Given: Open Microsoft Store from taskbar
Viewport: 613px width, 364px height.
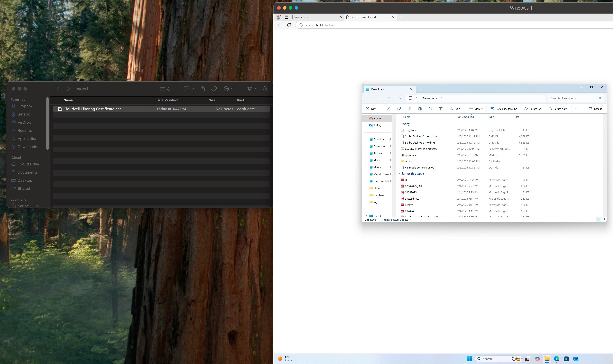Looking at the screenshot, I should (566, 359).
